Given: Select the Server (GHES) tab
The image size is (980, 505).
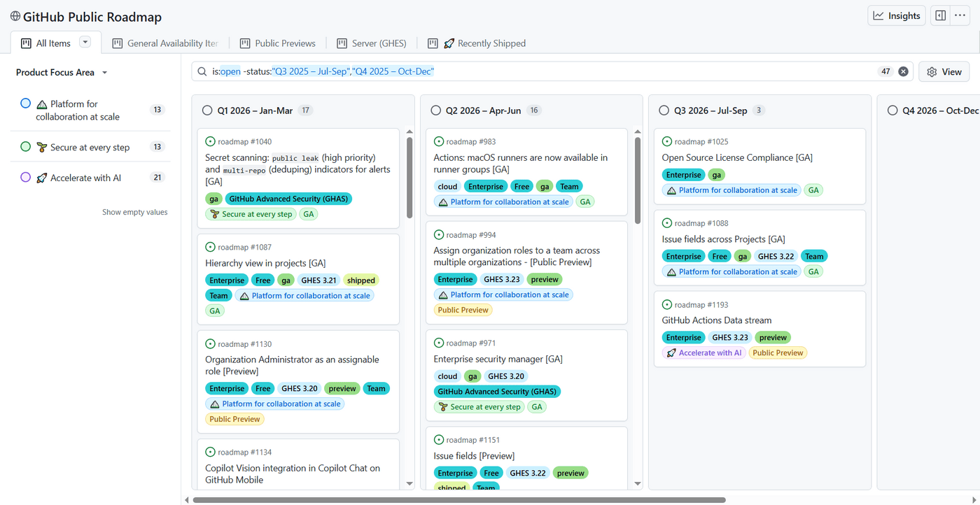Looking at the screenshot, I should (x=372, y=43).
